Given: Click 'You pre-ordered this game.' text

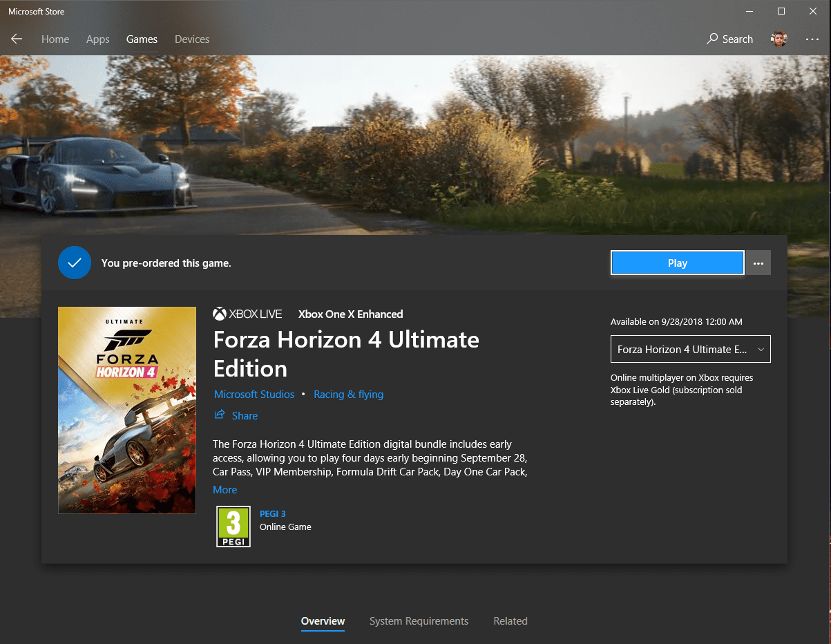Looking at the screenshot, I should tap(166, 263).
